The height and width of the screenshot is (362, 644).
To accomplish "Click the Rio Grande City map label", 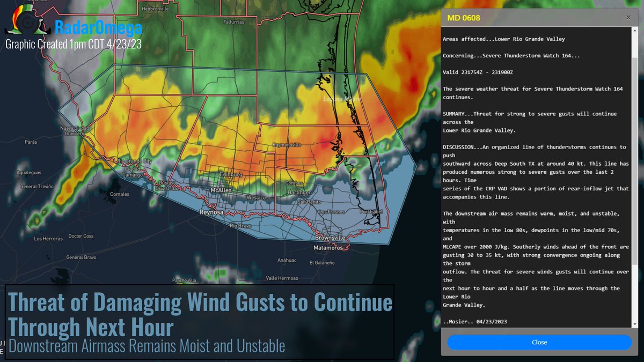I will click(135, 161).
